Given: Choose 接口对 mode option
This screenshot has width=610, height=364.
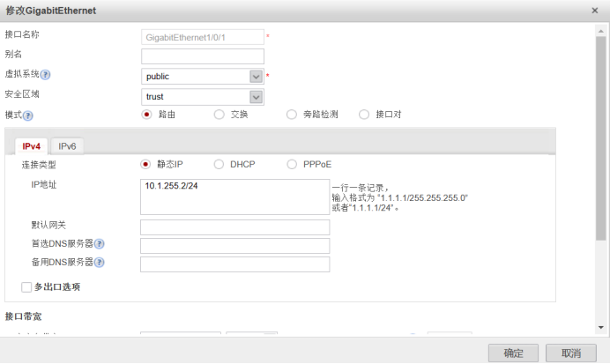Looking at the screenshot, I should [x=364, y=115].
